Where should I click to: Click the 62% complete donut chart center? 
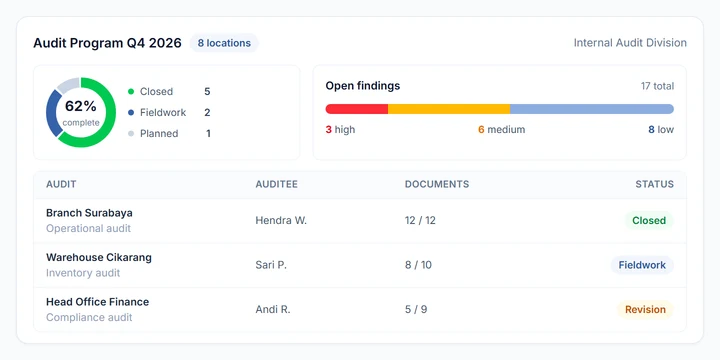coord(81,112)
